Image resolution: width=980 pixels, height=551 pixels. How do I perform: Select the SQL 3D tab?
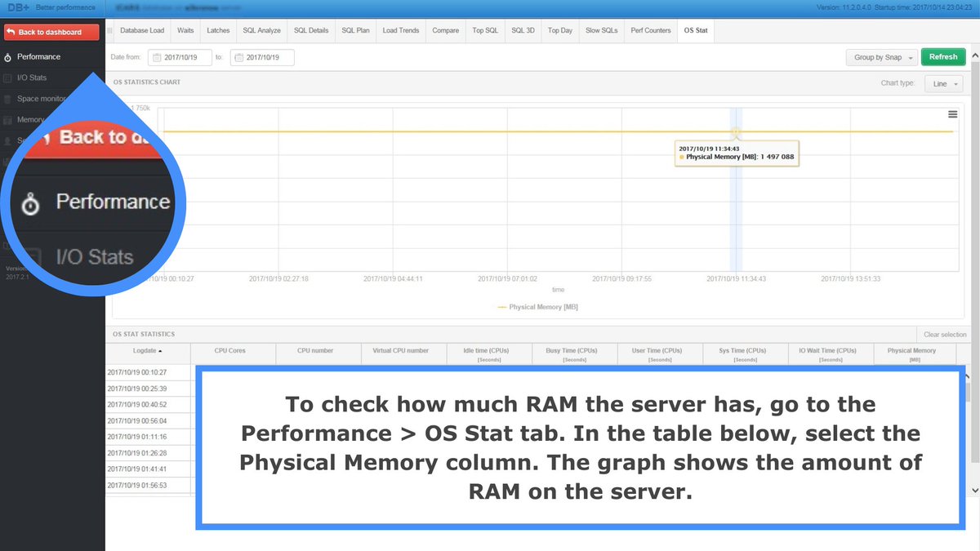[523, 30]
